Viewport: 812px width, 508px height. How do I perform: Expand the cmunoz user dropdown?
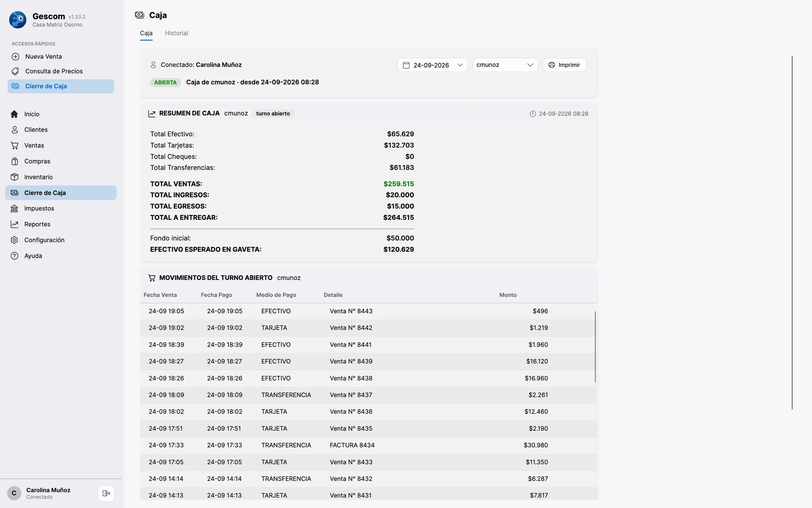tap(505, 65)
